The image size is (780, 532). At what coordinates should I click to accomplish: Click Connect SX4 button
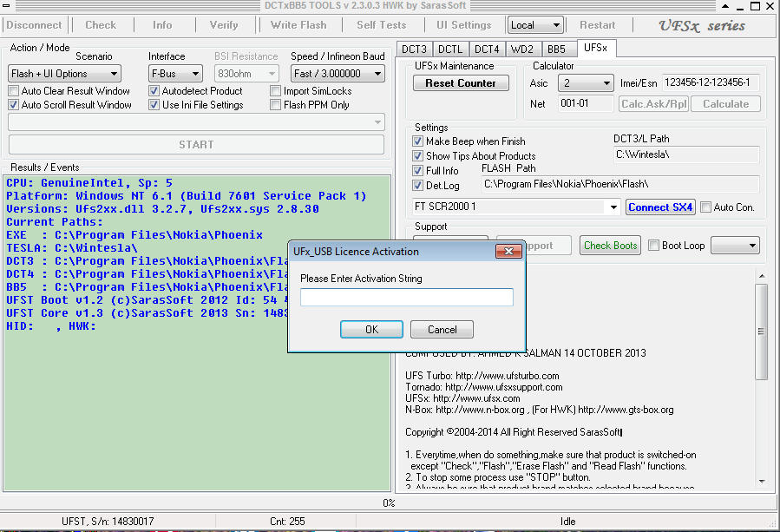click(660, 207)
